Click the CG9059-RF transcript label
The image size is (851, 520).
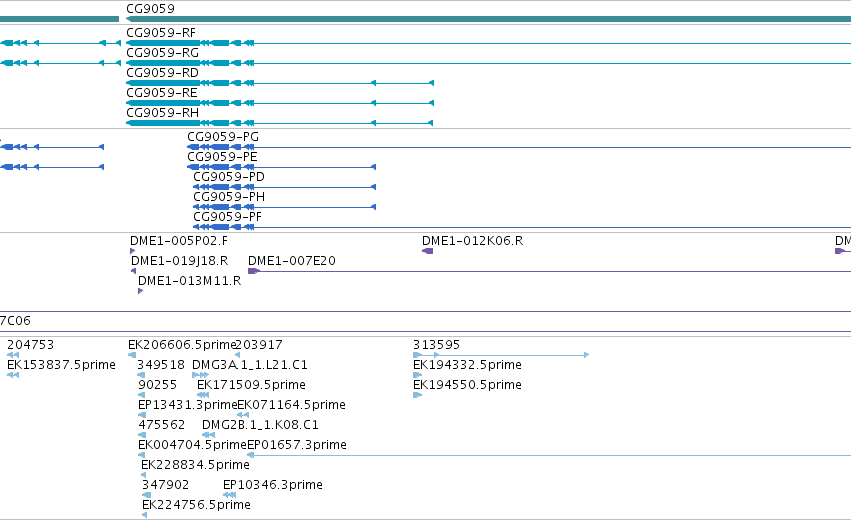tap(161, 33)
